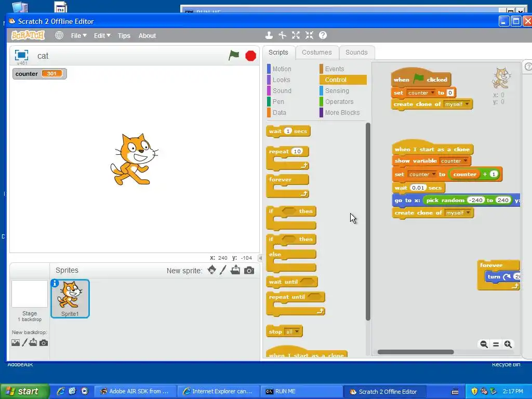
Task: Select the Shrink sprite tool
Action: pos(309,35)
